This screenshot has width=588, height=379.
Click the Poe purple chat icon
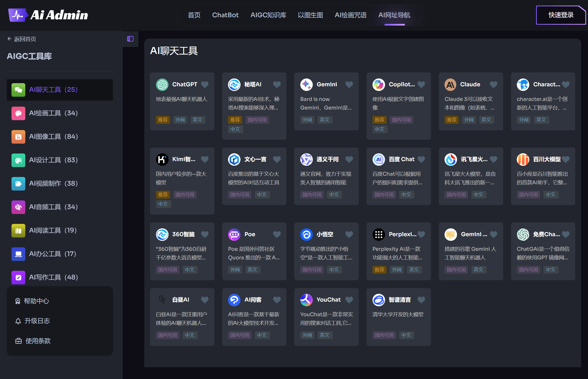[234, 234]
